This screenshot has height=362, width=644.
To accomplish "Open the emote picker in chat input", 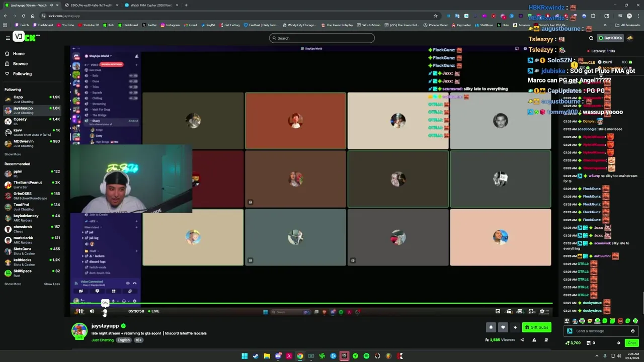I will coord(632,331).
